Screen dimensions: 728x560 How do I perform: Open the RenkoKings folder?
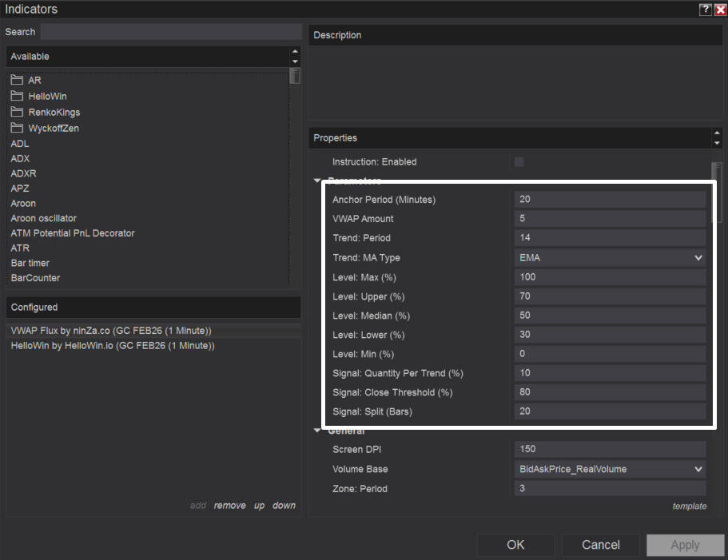(54, 113)
